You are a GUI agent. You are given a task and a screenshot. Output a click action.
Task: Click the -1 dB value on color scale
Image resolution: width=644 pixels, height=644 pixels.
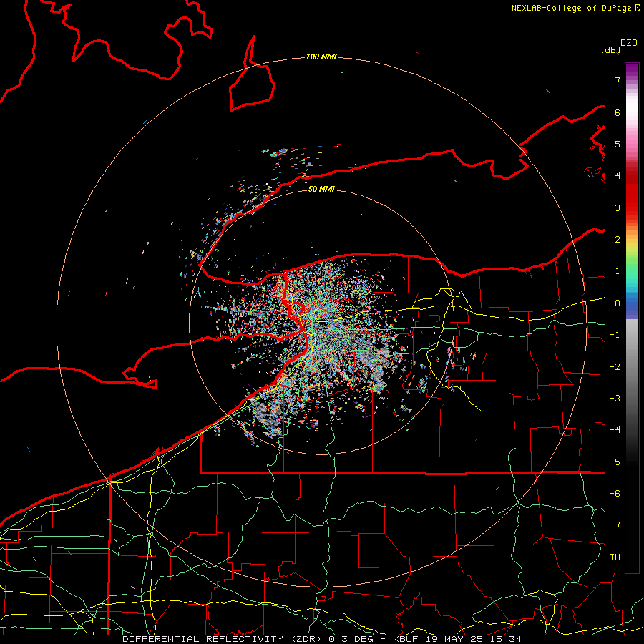[x=615, y=335]
